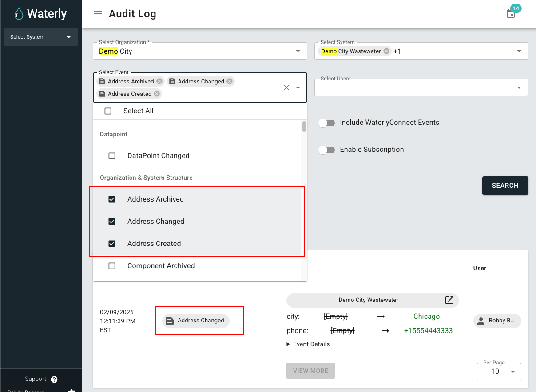Enable Include WaterlyConnect Events toggle
Image resolution: width=536 pixels, height=392 pixels.
click(x=327, y=123)
